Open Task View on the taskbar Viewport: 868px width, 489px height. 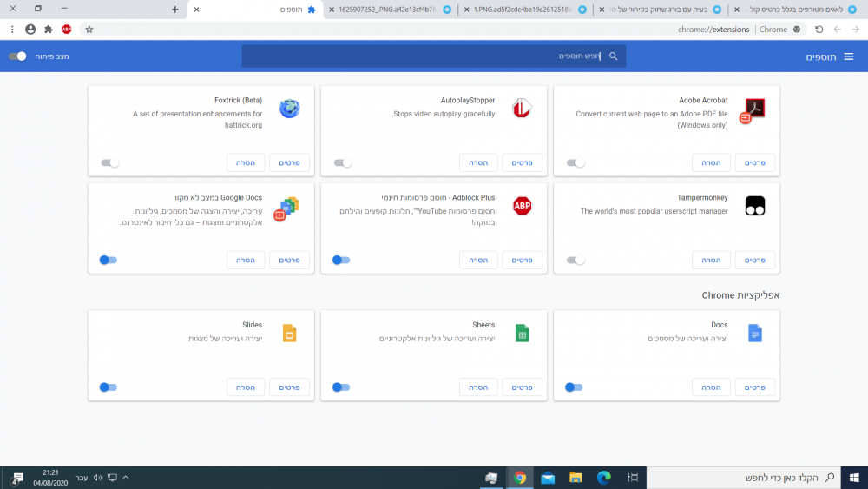click(633, 478)
